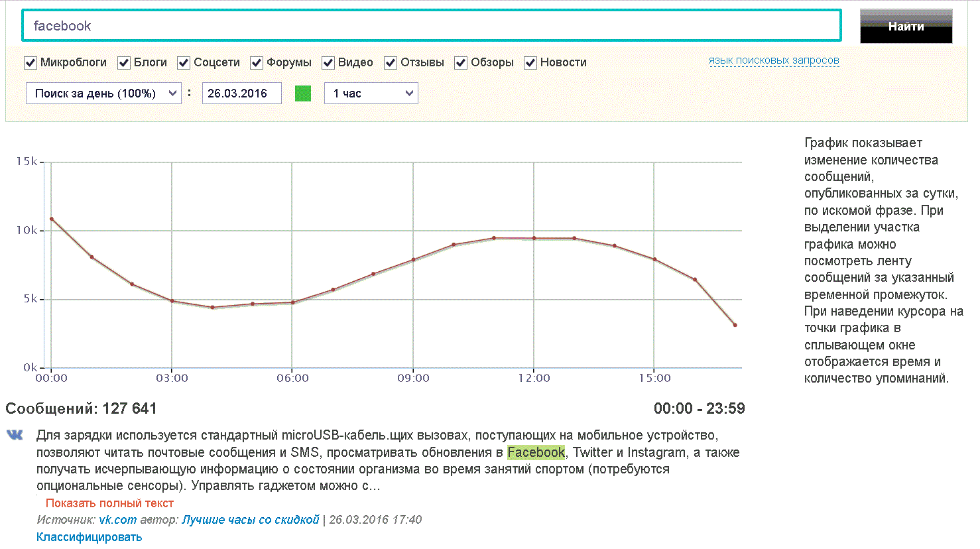The height and width of the screenshot is (549, 980).
Task: Click the Найти search button
Action: (x=906, y=27)
